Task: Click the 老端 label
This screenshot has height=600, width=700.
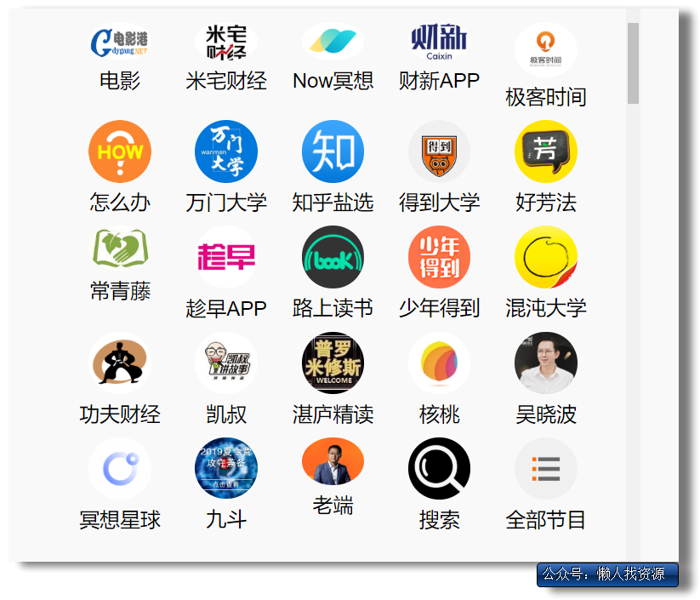Action: (x=333, y=506)
